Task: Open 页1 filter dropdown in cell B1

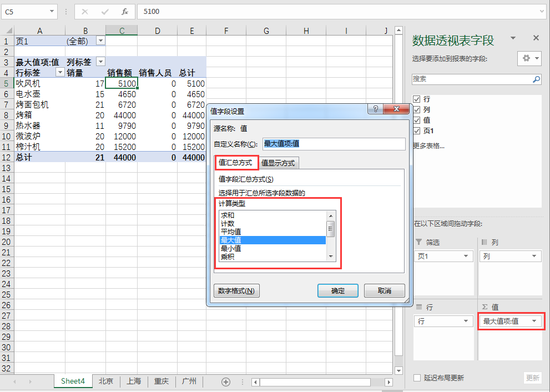Action: click(100, 41)
